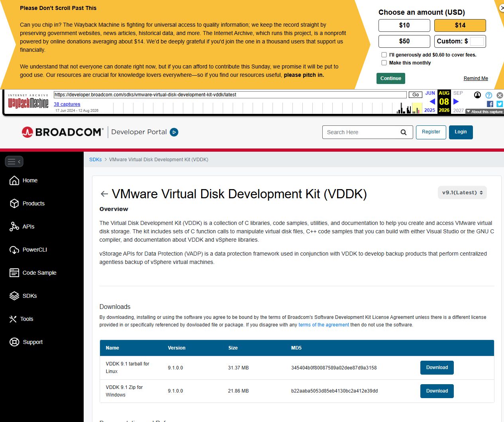This screenshot has width=504, height=422.
Task: Open Products in the sidebar
Action: 33,203
